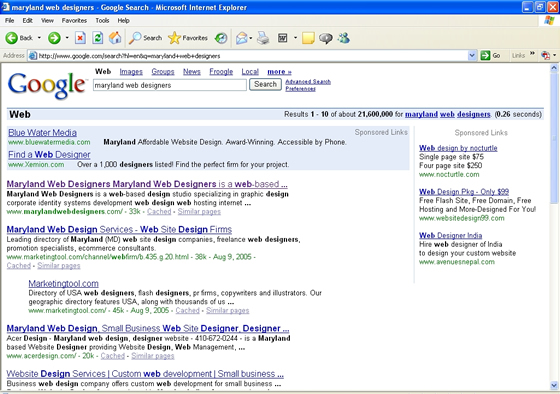
Task: Switch to Google Local tab
Action: [x=250, y=72]
